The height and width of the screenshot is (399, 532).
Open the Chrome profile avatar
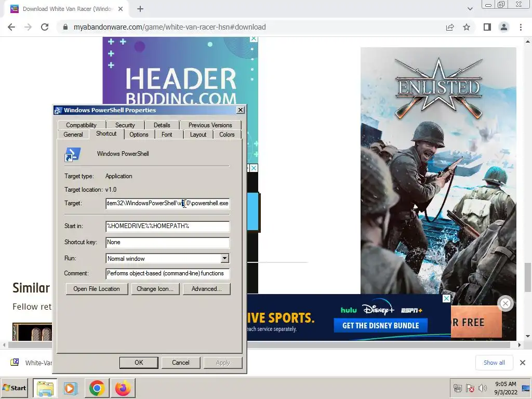coord(504,27)
